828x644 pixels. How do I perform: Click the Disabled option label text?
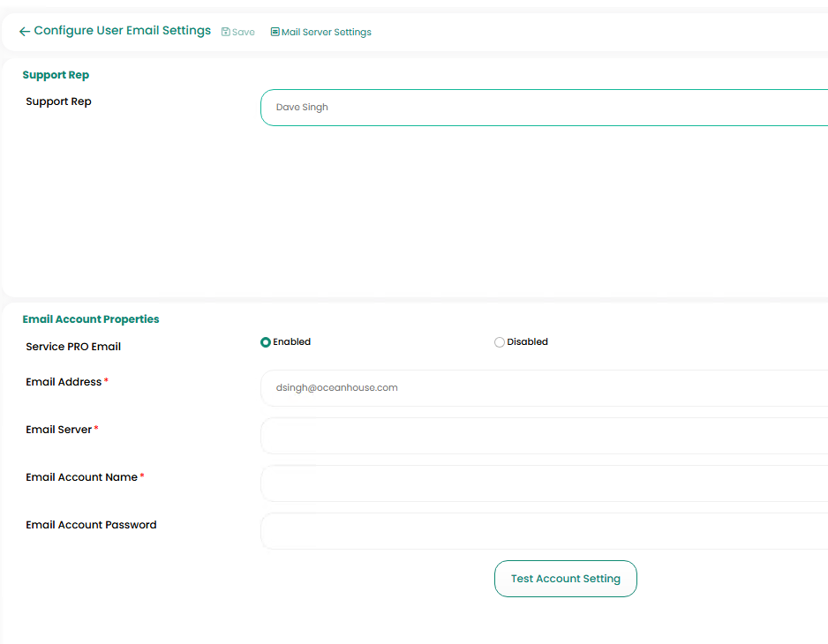(x=527, y=342)
